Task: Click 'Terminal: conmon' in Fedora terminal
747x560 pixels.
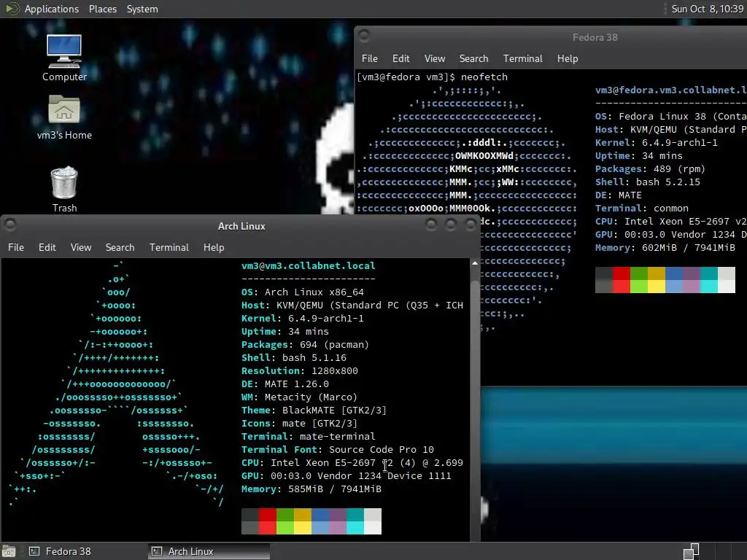Action: pyautogui.click(x=642, y=208)
